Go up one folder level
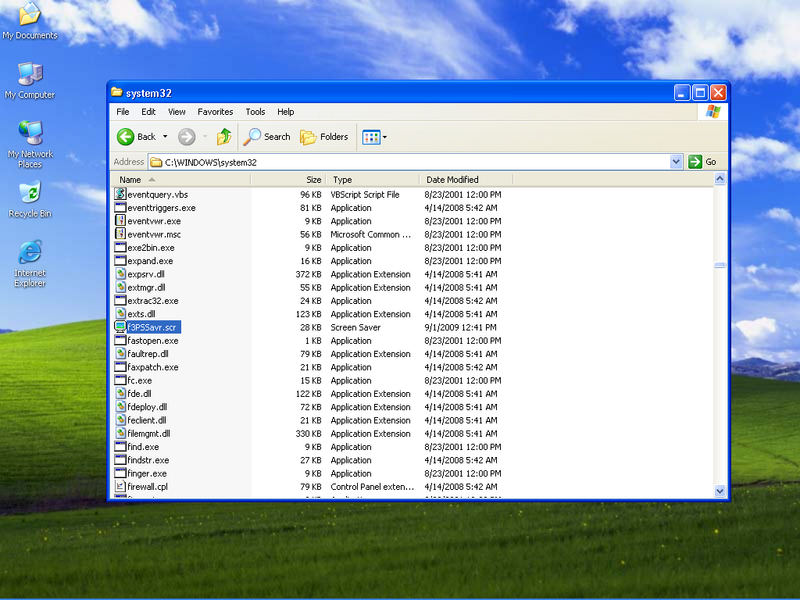 [x=224, y=137]
